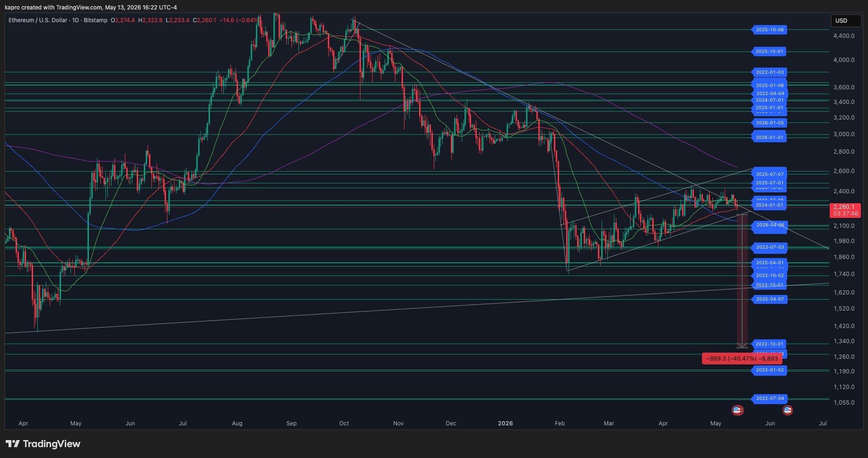868x458 pixels.
Task: Select the 2023-10-02 line label
Action: 769,276
